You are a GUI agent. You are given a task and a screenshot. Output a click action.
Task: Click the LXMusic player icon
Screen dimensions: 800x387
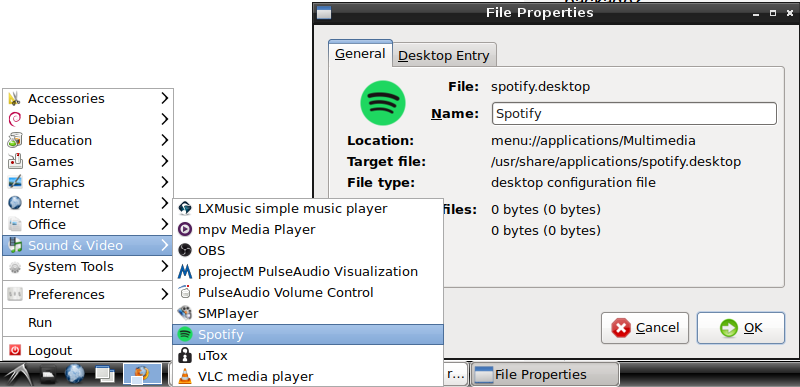[x=184, y=208]
